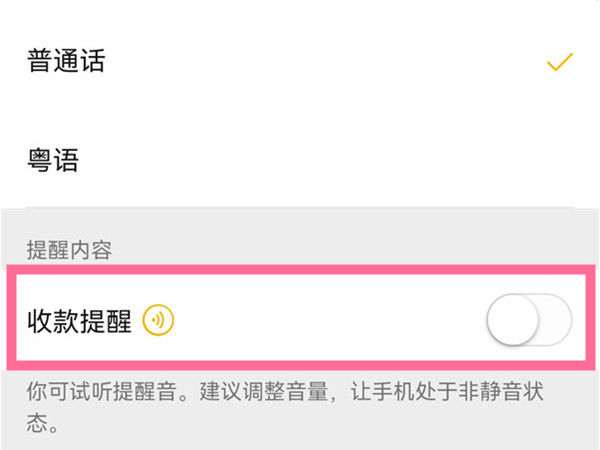
Task: Select 普通话 as the voice language
Action: click(65, 62)
